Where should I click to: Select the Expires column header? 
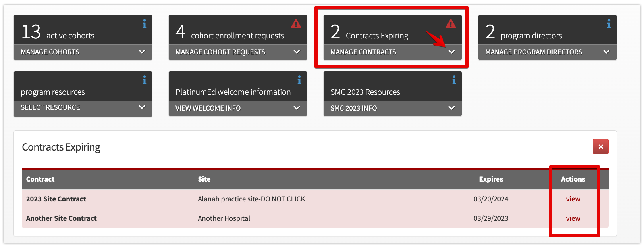491,179
